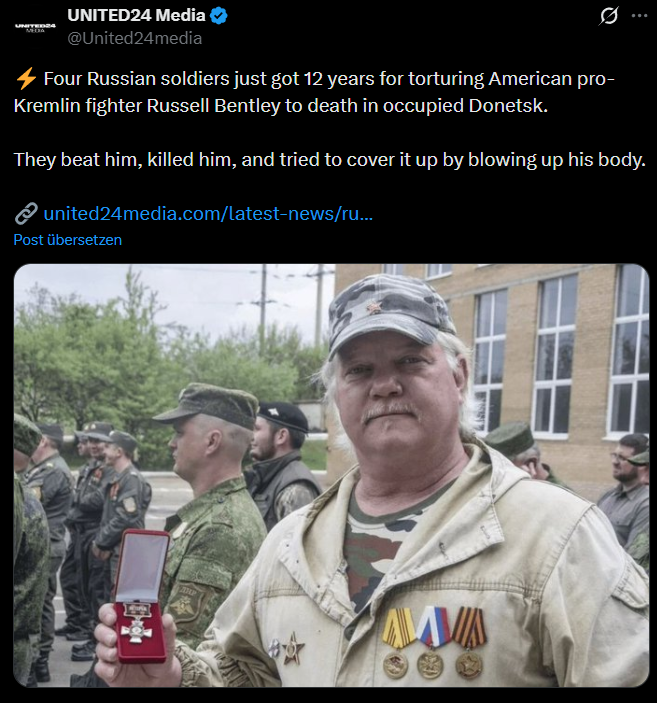Click the red medal box in photo

pos(140,596)
